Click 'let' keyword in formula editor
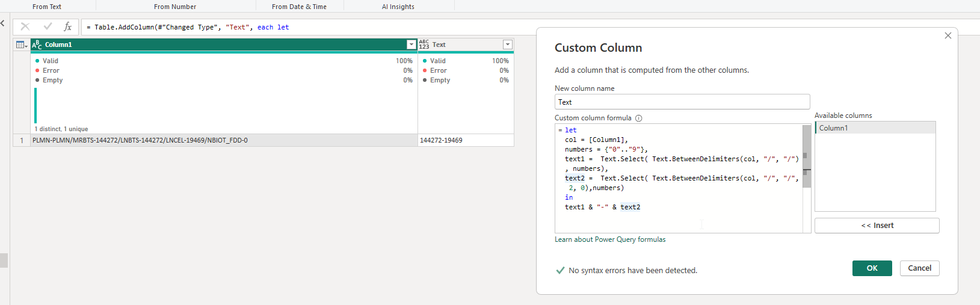Screen dimensions: 980x305 click(571, 130)
